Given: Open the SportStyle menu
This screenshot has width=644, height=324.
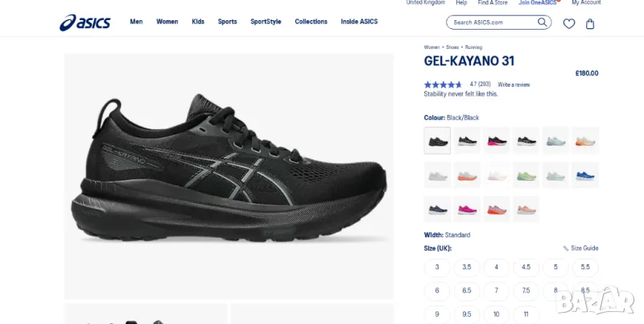Looking at the screenshot, I should click(x=266, y=22).
